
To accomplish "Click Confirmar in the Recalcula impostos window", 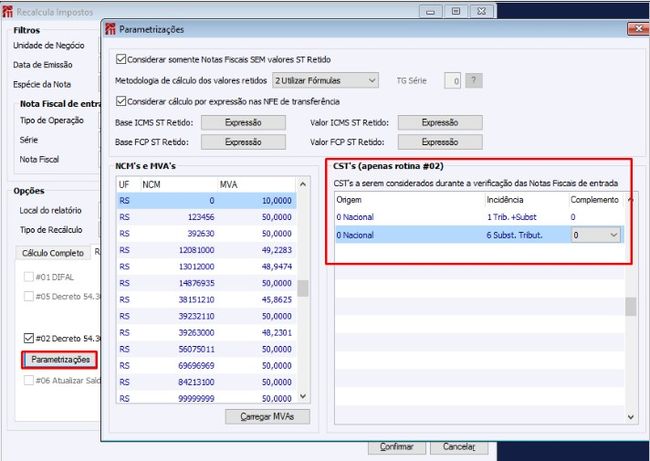I will pyautogui.click(x=397, y=447).
